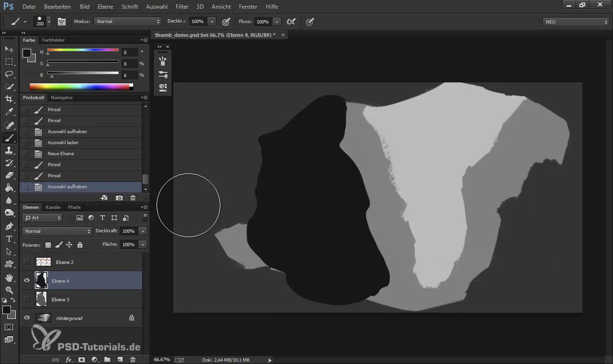Switch to the Kanäle tab
The image size is (613, 364).
(x=53, y=207)
